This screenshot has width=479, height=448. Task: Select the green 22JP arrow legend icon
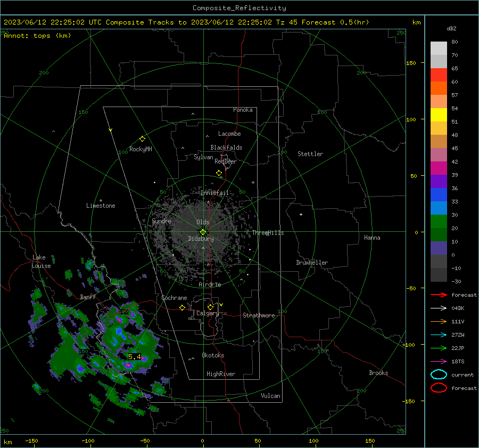tap(439, 348)
